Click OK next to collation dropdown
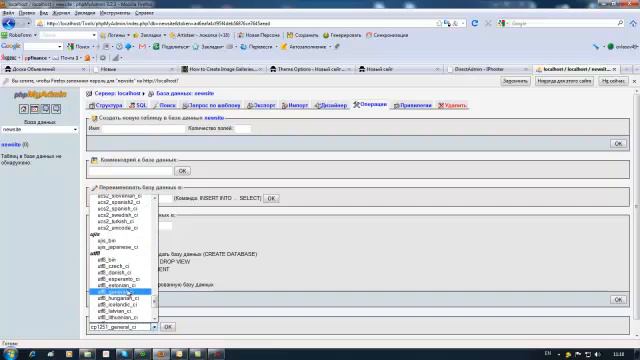This screenshot has height=360, width=640. [x=168, y=327]
